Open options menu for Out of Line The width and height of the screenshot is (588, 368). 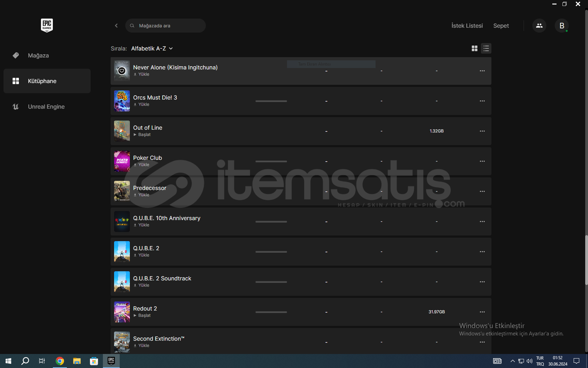point(482,131)
